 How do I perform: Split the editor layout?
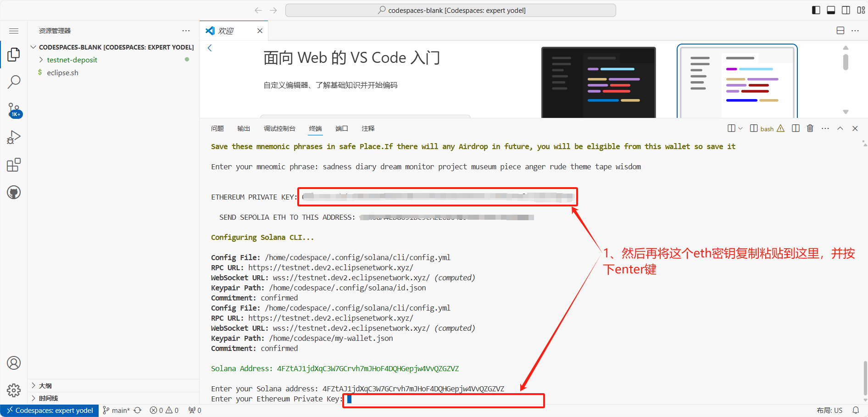(x=840, y=30)
